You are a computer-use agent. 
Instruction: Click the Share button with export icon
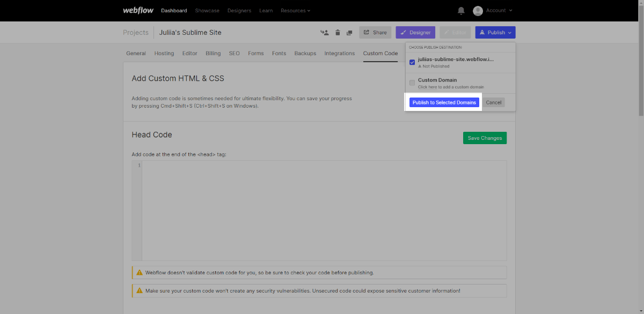point(375,33)
